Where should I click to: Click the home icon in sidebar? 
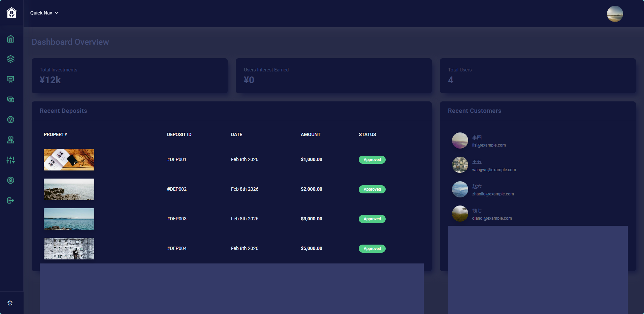tap(11, 39)
